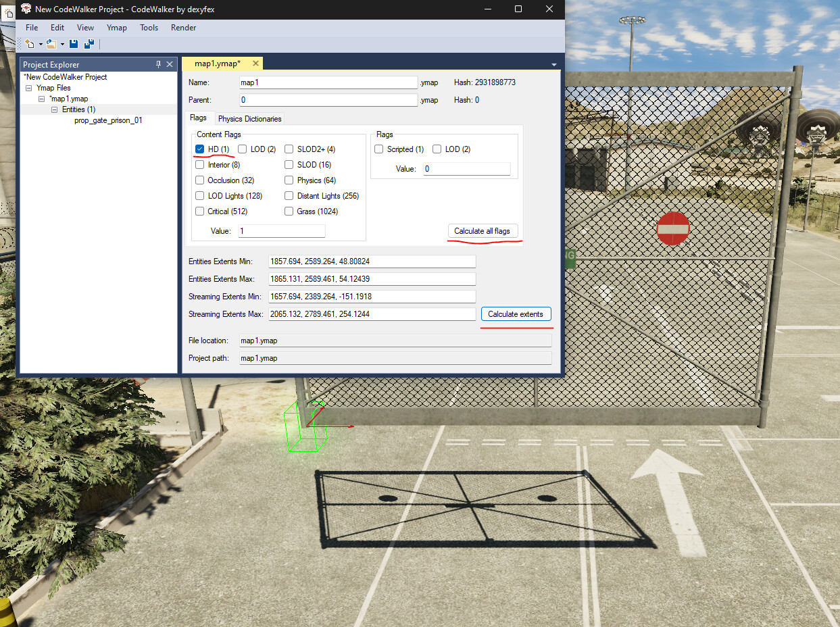Open the document tab list dropdown arrow
This screenshot has height=627, width=840.
point(554,65)
